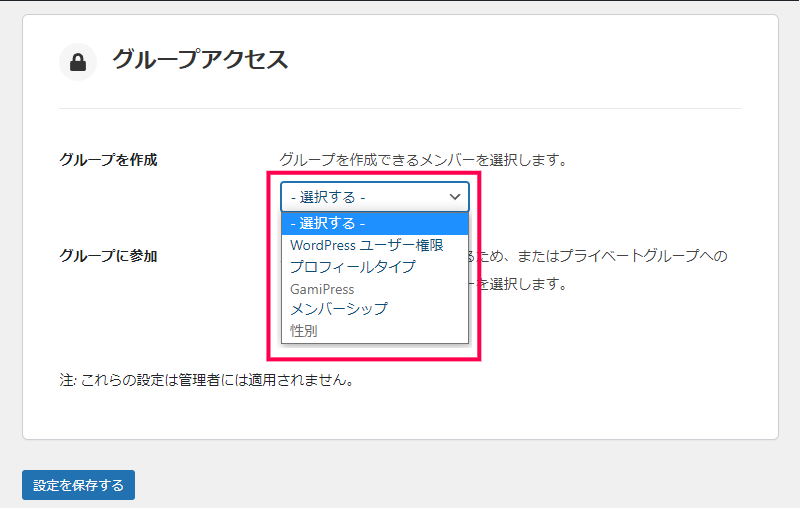Click the グループを作成 label
800x508 pixels.
pyautogui.click(x=108, y=160)
